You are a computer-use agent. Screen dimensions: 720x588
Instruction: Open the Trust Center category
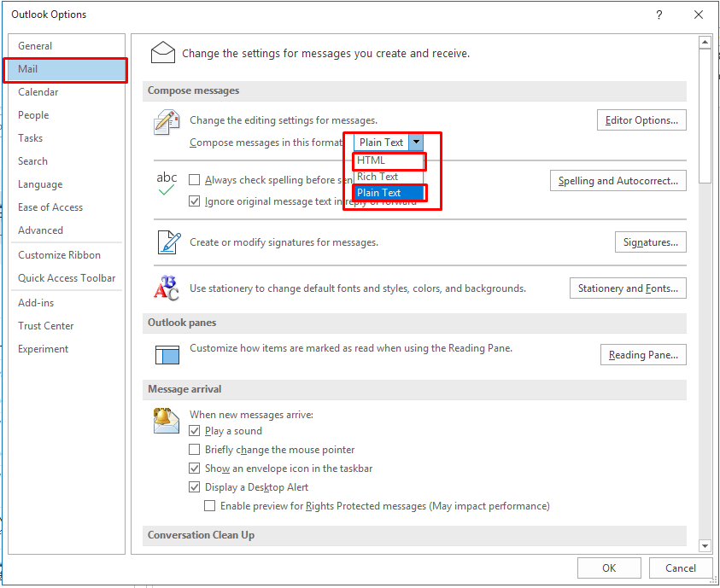point(67,326)
